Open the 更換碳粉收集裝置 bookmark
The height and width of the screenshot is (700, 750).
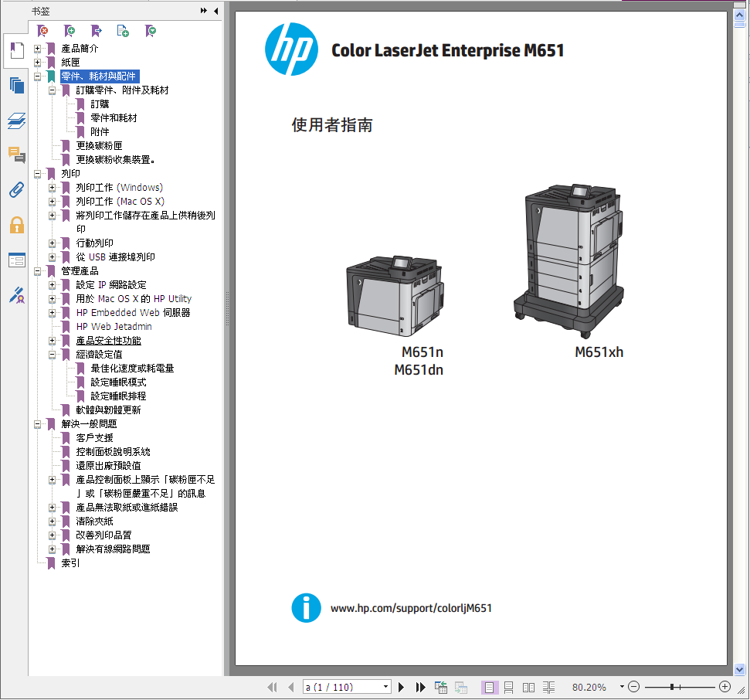point(115,160)
